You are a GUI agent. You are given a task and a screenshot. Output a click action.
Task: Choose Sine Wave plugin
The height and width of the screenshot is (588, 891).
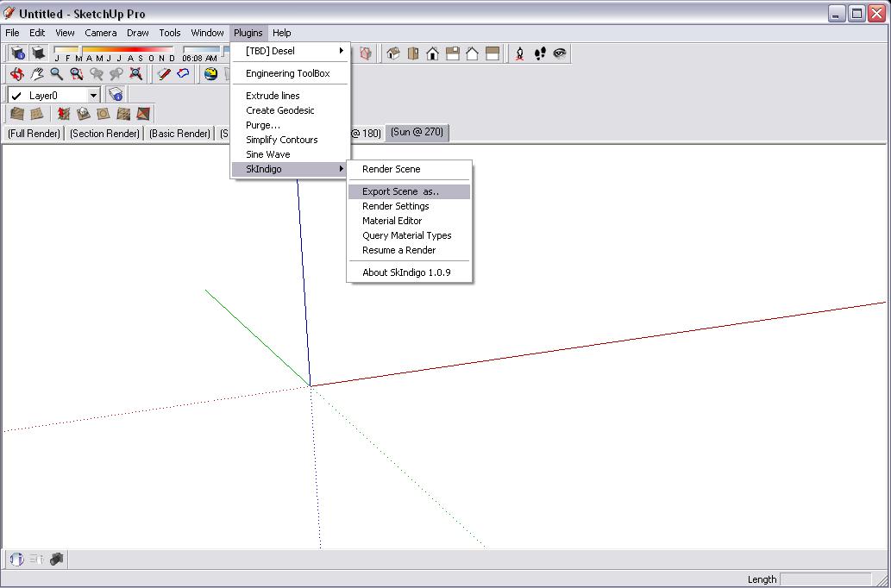tap(290, 154)
